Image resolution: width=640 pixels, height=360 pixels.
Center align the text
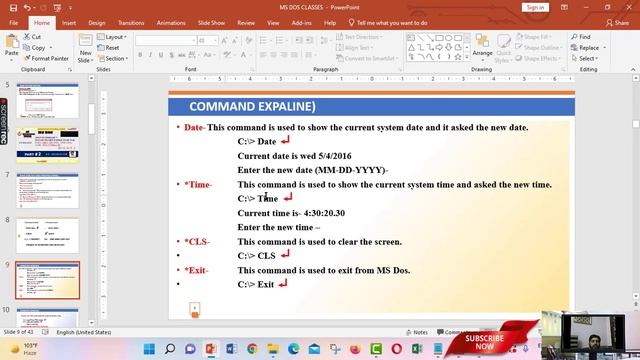(273, 55)
